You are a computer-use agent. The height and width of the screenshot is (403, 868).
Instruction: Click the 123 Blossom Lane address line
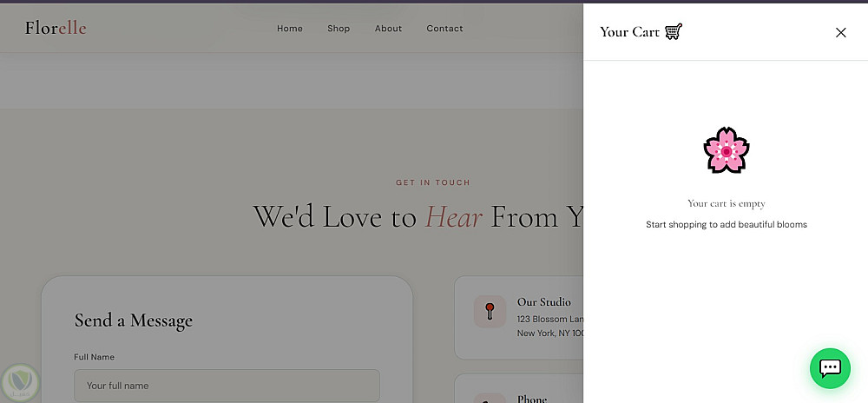coord(549,319)
